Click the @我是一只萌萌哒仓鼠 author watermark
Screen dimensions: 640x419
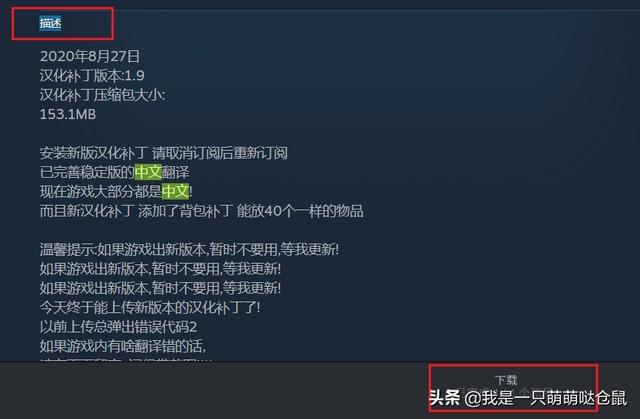click(546, 398)
